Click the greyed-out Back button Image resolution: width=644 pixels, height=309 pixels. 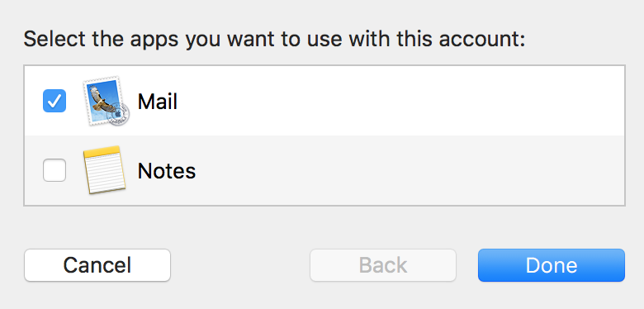pyautogui.click(x=383, y=265)
